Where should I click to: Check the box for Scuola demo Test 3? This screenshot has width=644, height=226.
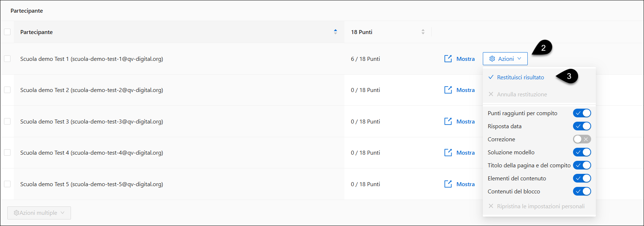[x=7, y=121]
